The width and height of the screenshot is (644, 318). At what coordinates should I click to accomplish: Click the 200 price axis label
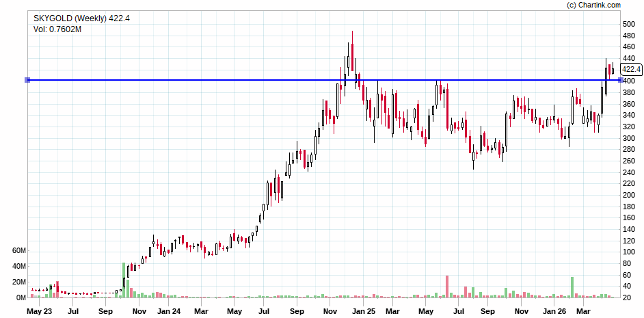(629, 195)
